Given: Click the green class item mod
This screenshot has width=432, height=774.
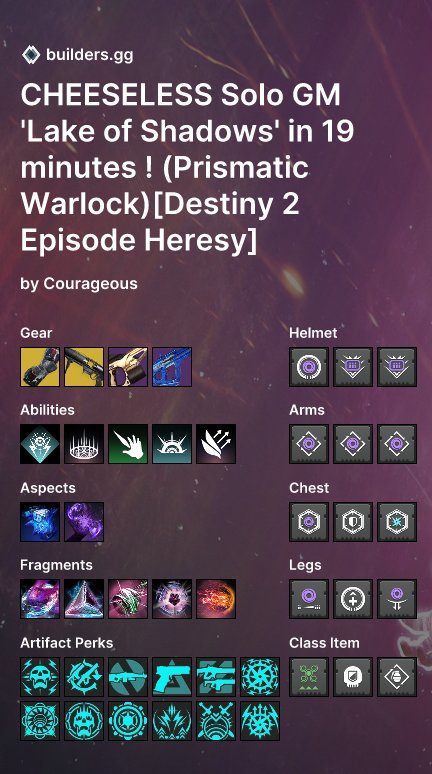Looking at the screenshot, I should [x=309, y=677].
